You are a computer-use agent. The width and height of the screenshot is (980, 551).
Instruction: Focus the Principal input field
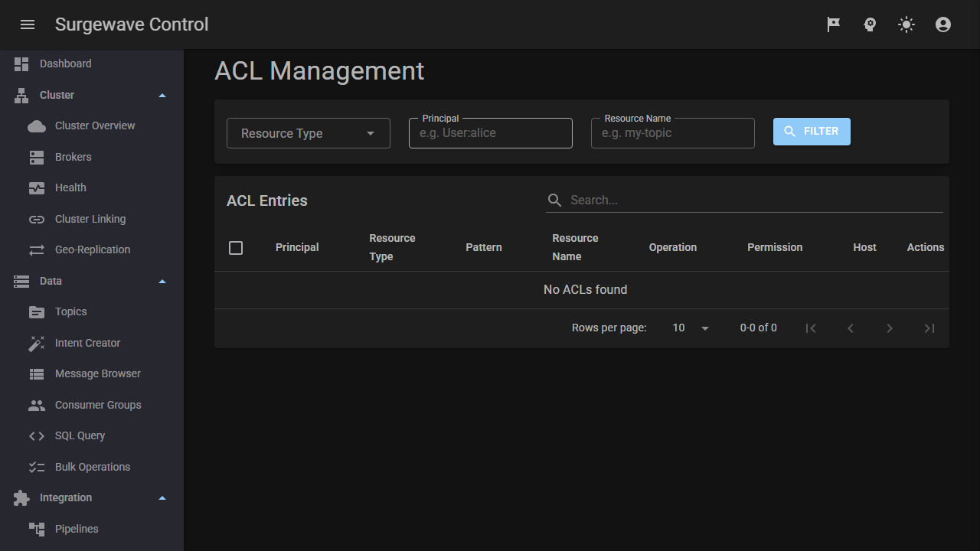(x=491, y=133)
